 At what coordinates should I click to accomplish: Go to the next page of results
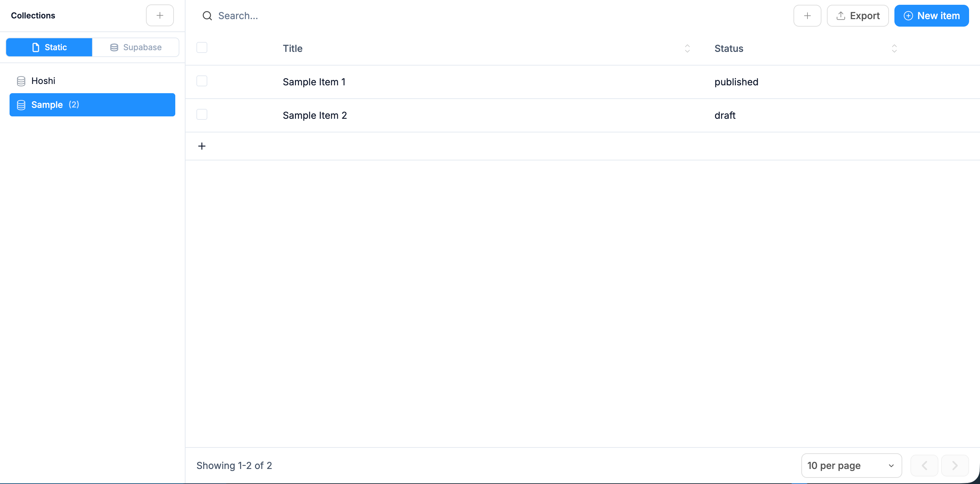pyautogui.click(x=955, y=465)
